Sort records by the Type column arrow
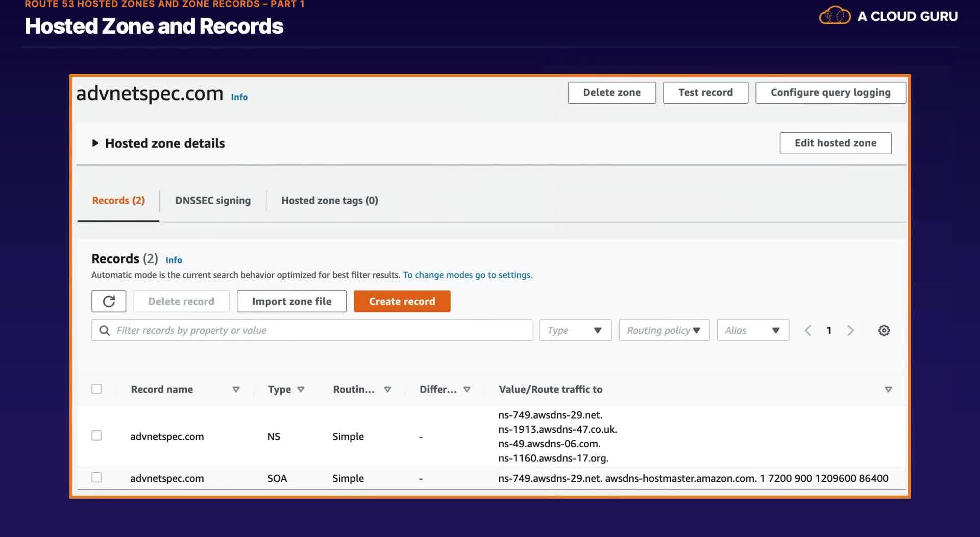The width and height of the screenshot is (980, 537). 301,389
